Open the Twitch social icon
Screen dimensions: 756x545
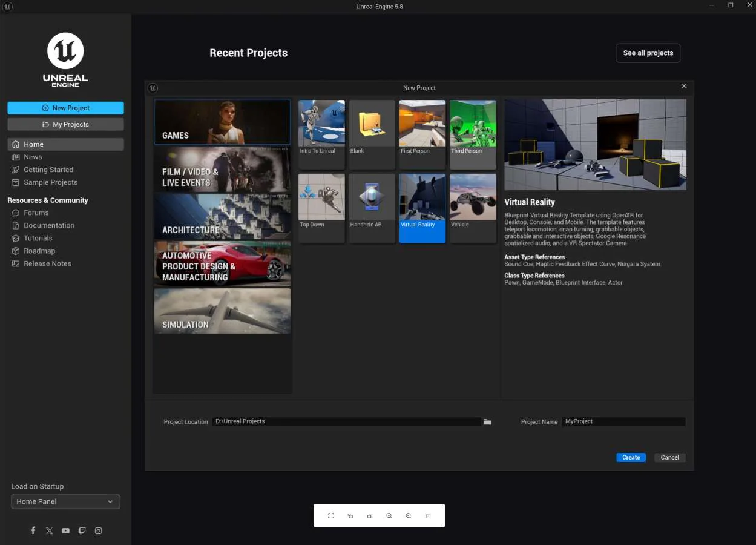82,530
